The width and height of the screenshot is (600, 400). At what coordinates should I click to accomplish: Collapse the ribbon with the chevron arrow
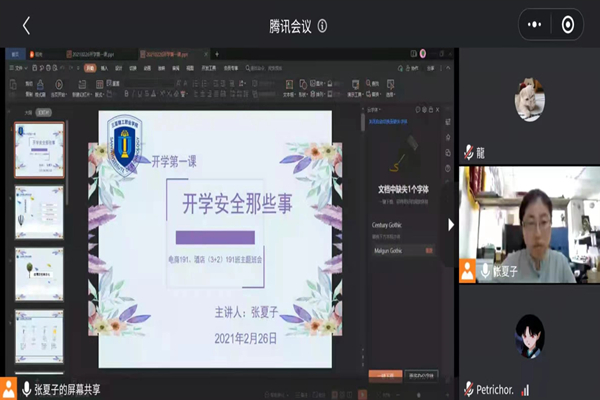click(448, 68)
